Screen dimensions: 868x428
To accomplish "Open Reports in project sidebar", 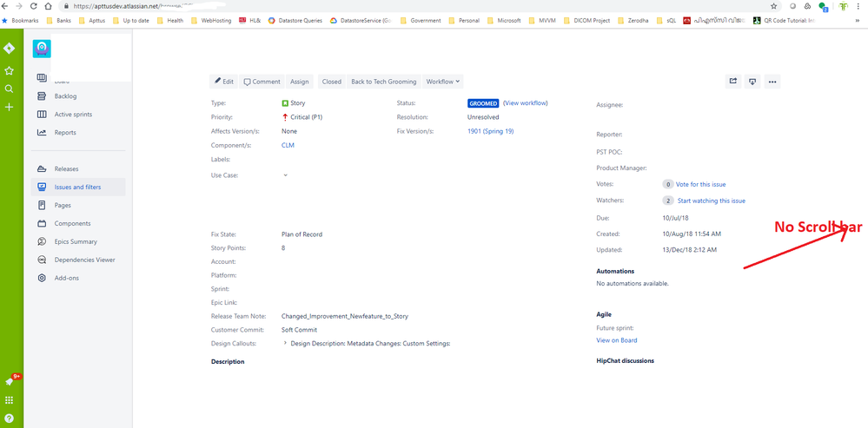I will tap(78, 133).
